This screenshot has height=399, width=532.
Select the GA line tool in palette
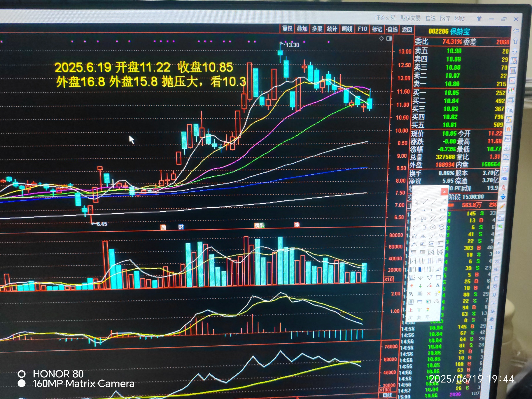pos(431,244)
